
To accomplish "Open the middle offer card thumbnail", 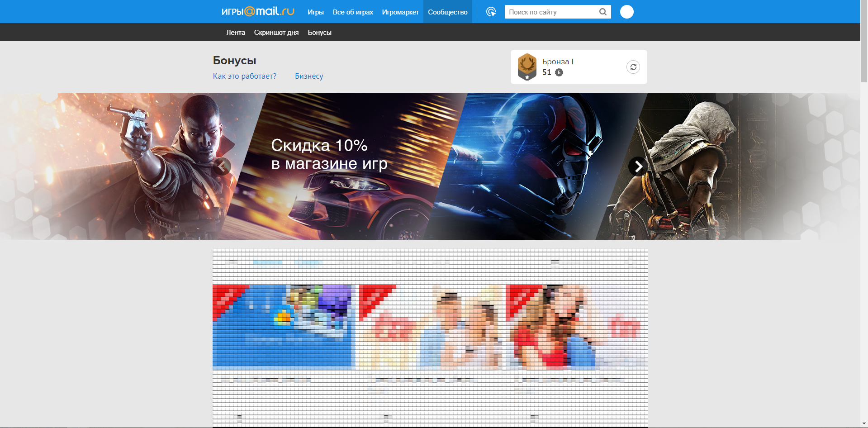I will point(431,327).
